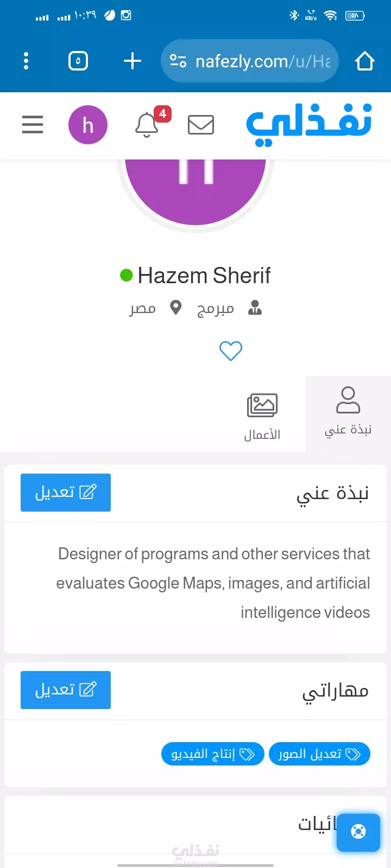This screenshot has width=391, height=868.
Task: Open the browser three-dot menu
Action: (x=26, y=61)
